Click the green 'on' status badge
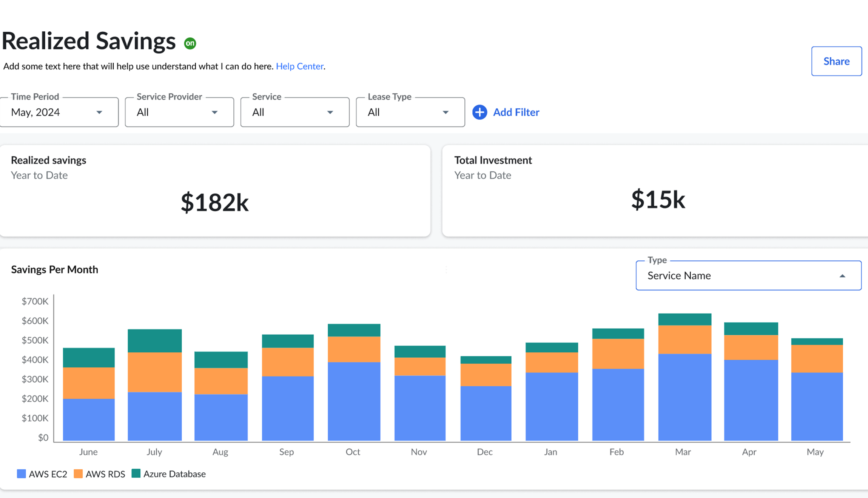The height and width of the screenshot is (498, 868). tap(190, 43)
